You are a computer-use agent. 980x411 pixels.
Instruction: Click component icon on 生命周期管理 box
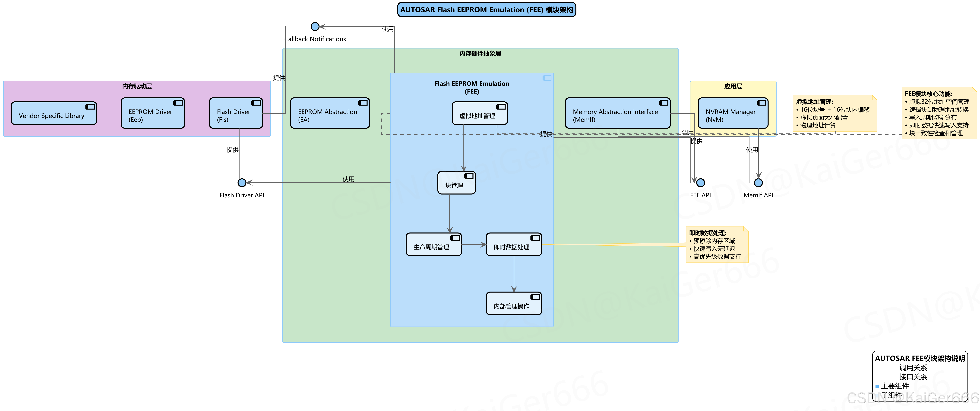point(455,238)
